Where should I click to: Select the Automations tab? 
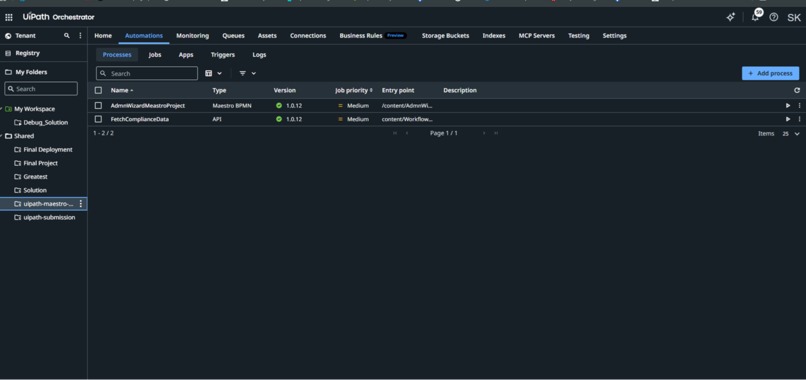(x=144, y=35)
